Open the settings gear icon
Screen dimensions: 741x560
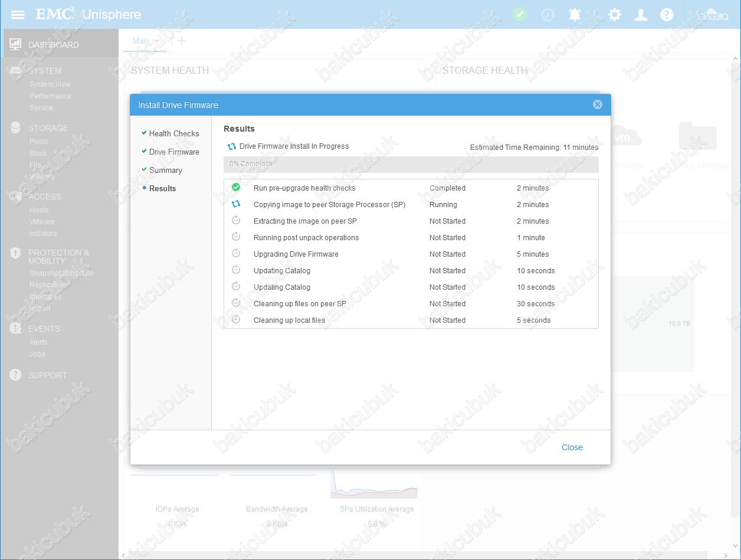[615, 15]
